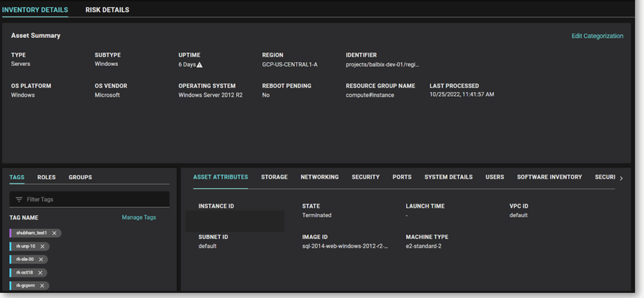644x298 pixels.
Task: Switch to the Groups tab
Action: (80, 177)
